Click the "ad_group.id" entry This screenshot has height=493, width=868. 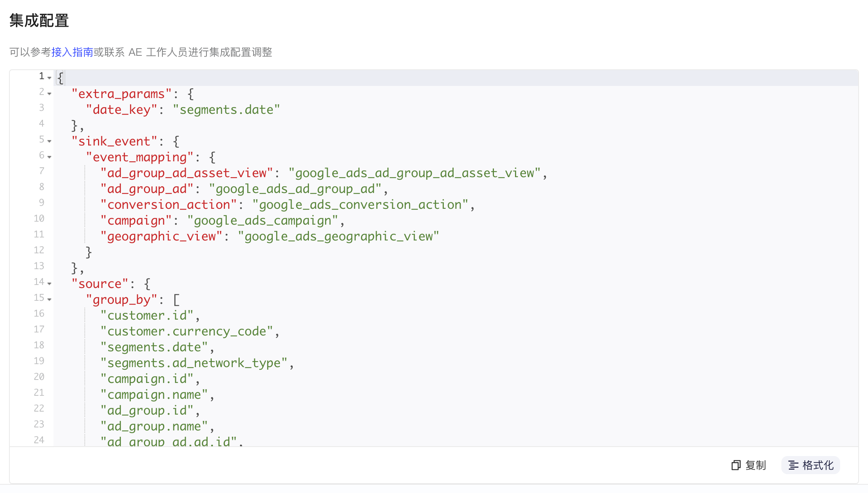[147, 410]
